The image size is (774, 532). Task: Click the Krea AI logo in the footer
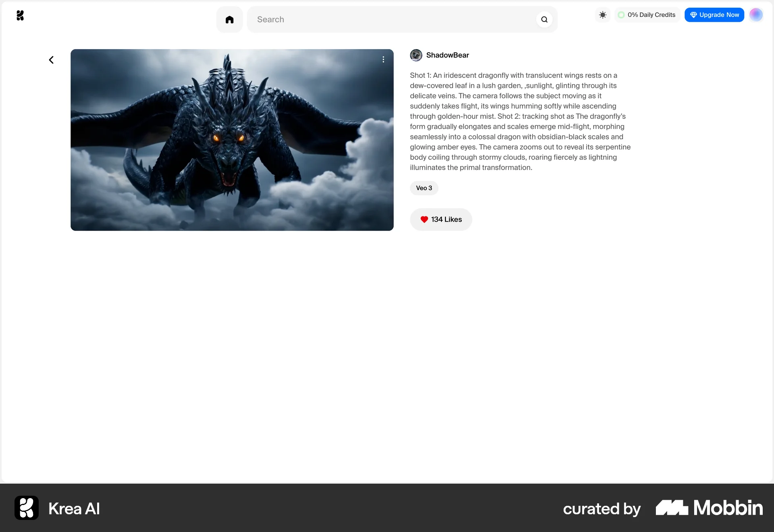pos(26,508)
